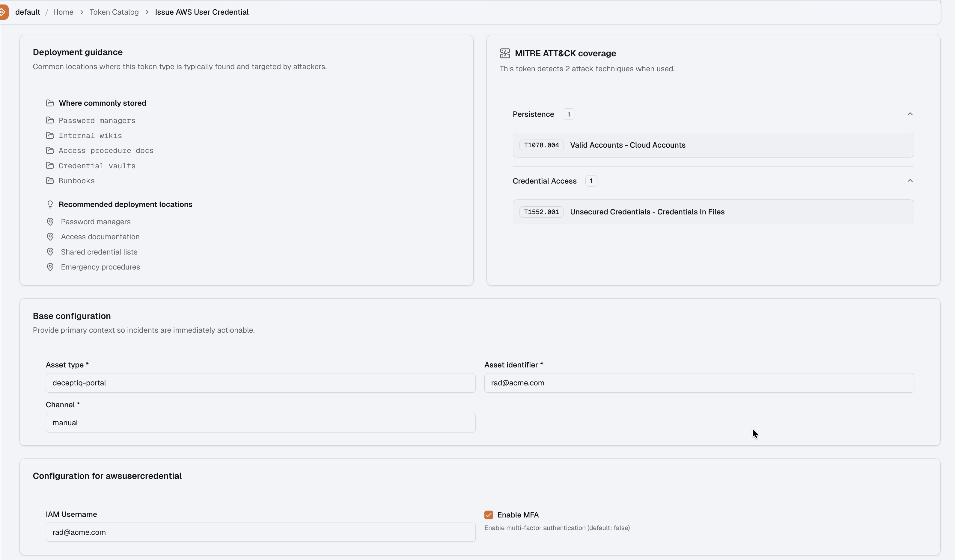Screen dimensions: 955x560
Task: Click pin icon beside Emergency procedures
Action: click(x=50, y=267)
